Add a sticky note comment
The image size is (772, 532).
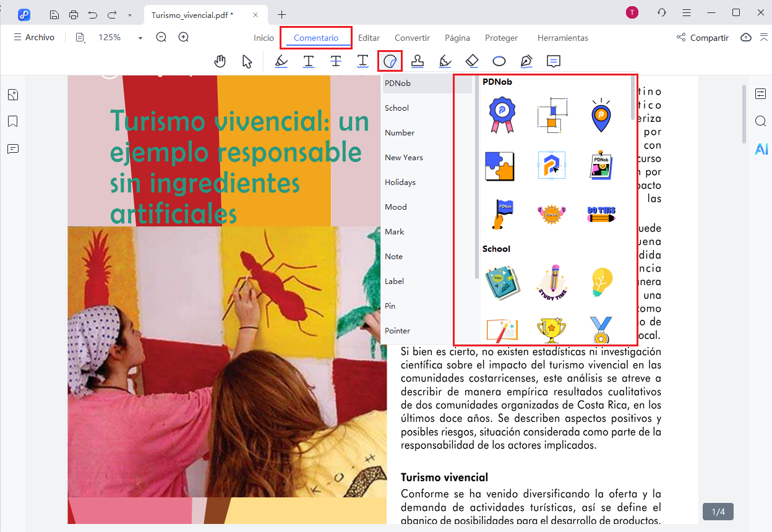pos(553,61)
